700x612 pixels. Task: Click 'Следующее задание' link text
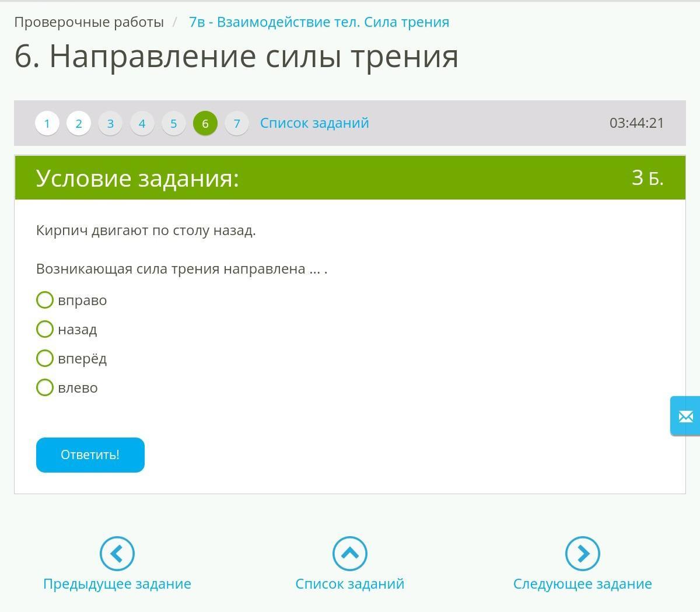point(583,584)
